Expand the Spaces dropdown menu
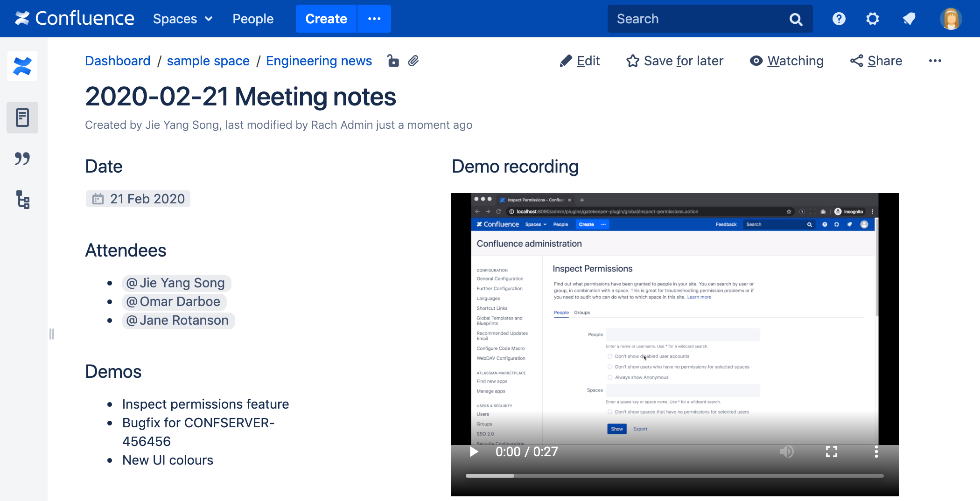The width and height of the screenshot is (980, 501). [x=182, y=19]
